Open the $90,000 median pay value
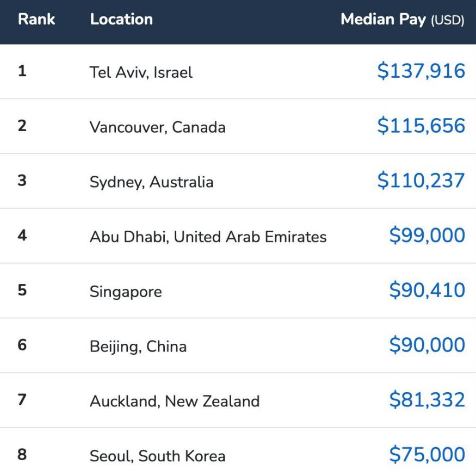The image size is (476, 476). tap(427, 345)
